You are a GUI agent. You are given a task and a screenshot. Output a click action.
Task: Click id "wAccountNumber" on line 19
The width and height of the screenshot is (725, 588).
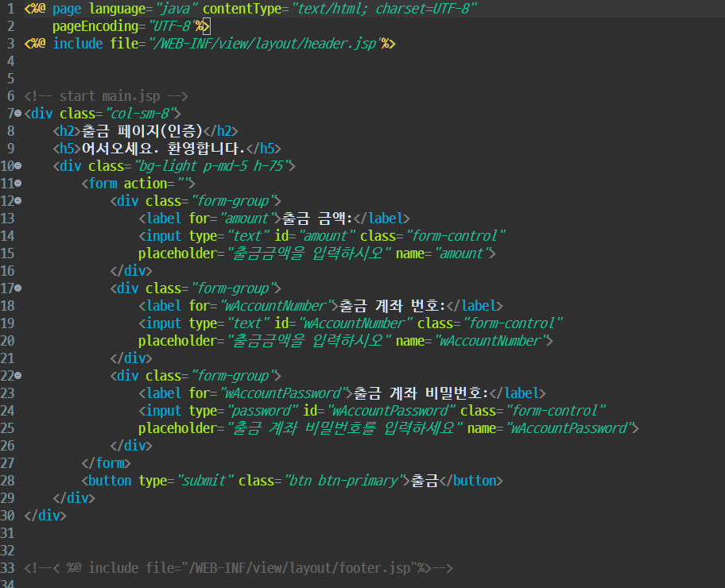355,323
